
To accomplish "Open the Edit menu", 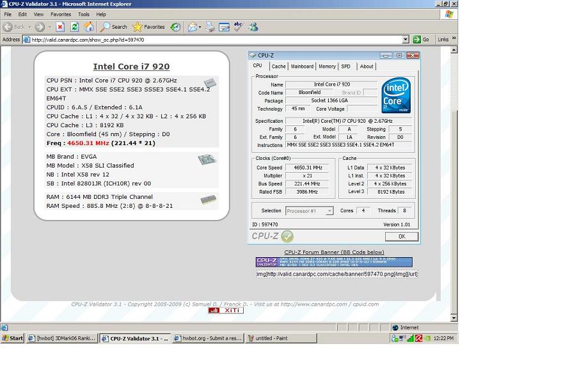I will pos(22,14).
